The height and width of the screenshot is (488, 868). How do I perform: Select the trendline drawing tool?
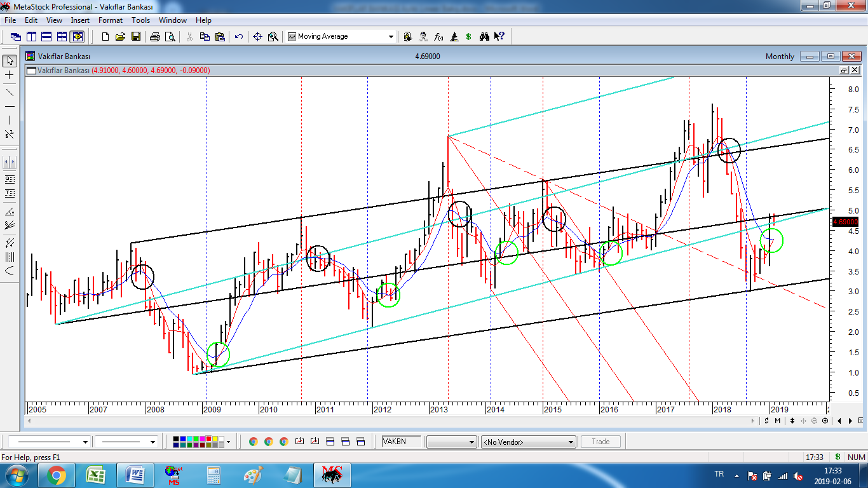pos(10,93)
